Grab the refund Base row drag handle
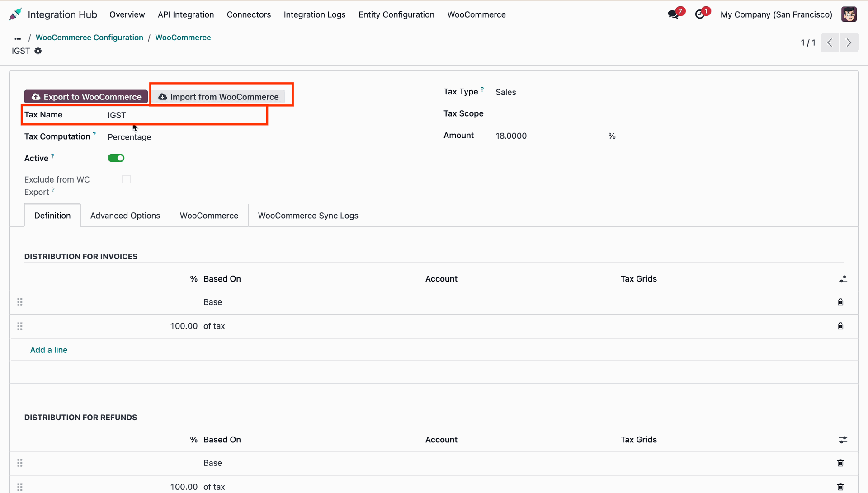This screenshot has width=868, height=493. 20,463
